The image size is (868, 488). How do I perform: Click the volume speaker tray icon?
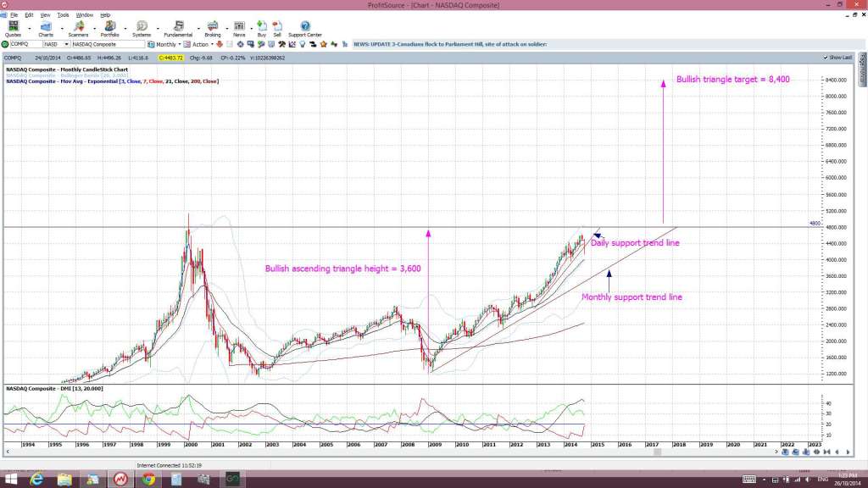click(808, 480)
